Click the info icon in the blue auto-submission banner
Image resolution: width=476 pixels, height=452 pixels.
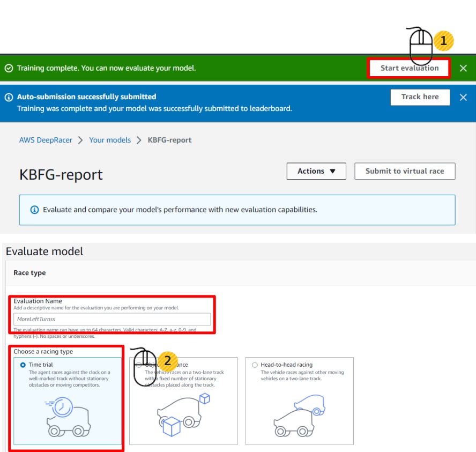(x=9, y=97)
